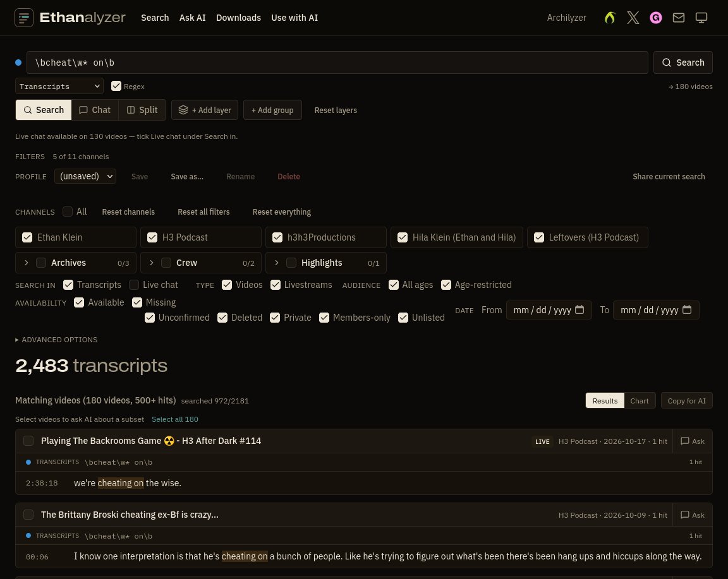Screen dimensions: 728x579
Task: Expand the Archives channel group
Action: (27, 263)
